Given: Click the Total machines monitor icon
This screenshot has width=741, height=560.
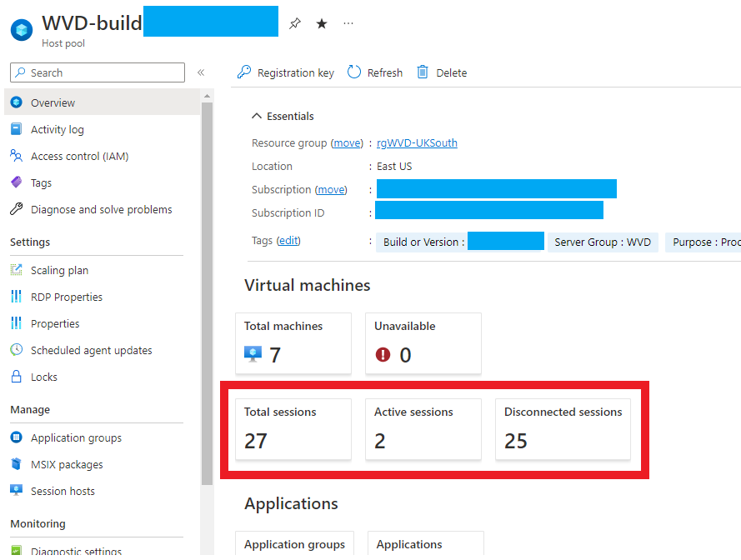Looking at the screenshot, I should [x=253, y=354].
